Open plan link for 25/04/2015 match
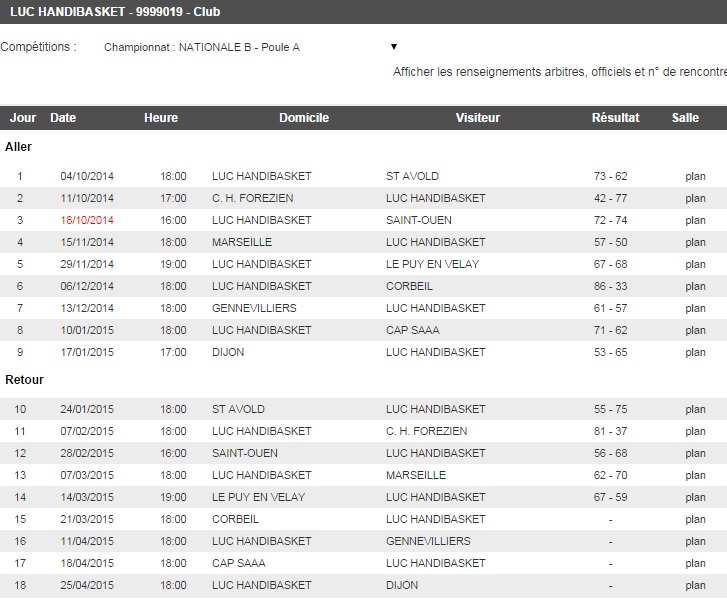 695,586
